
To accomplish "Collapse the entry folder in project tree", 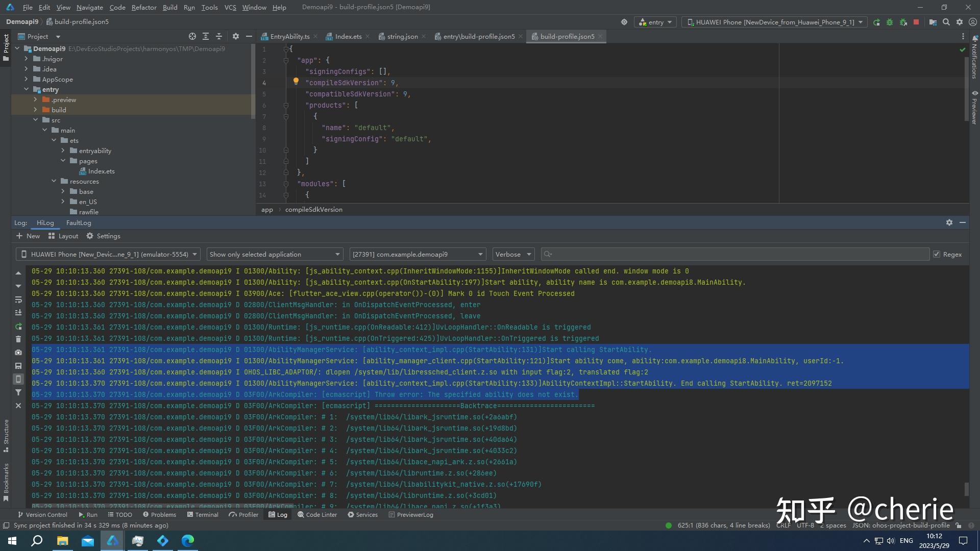I will pyautogui.click(x=27, y=89).
